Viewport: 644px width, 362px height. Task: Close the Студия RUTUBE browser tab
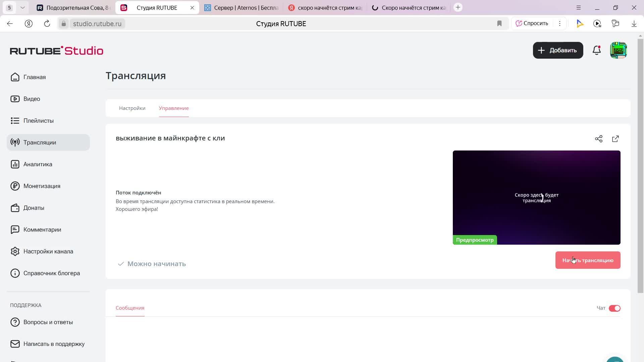(192, 7)
